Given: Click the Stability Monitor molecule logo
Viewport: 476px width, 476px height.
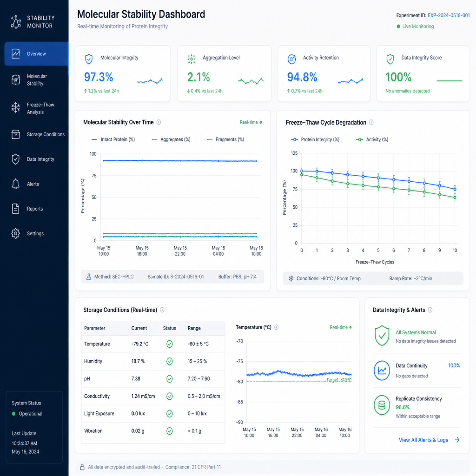Looking at the screenshot, I should tap(16, 22).
